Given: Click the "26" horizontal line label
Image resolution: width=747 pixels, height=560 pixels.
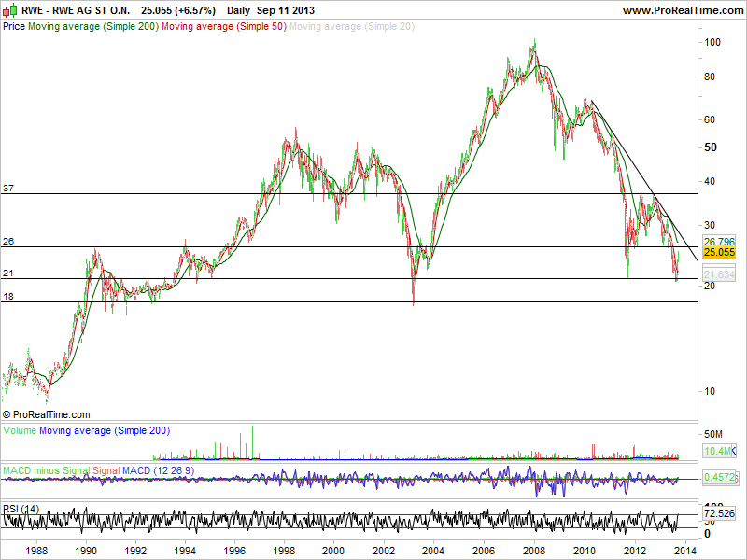Looking at the screenshot, I should point(8,242).
